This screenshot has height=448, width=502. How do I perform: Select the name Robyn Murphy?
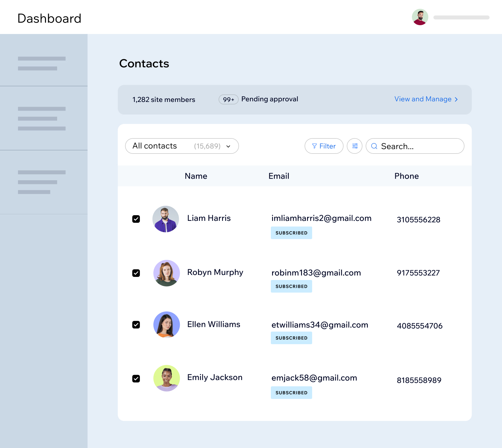point(215,272)
